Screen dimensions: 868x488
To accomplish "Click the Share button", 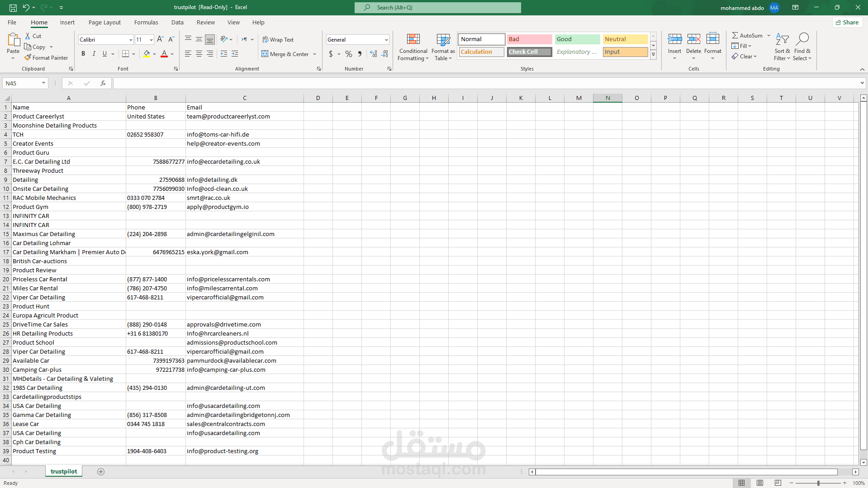I will pyautogui.click(x=847, y=23).
